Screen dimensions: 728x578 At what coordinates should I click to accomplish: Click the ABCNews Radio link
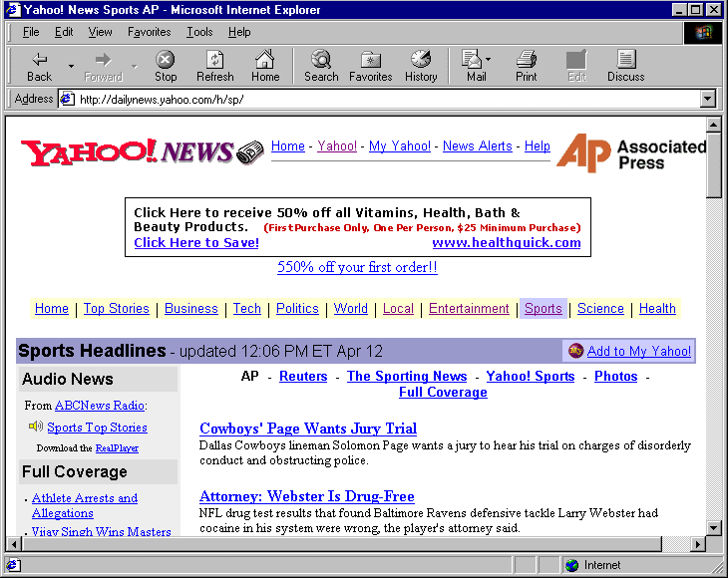(100, 406)
